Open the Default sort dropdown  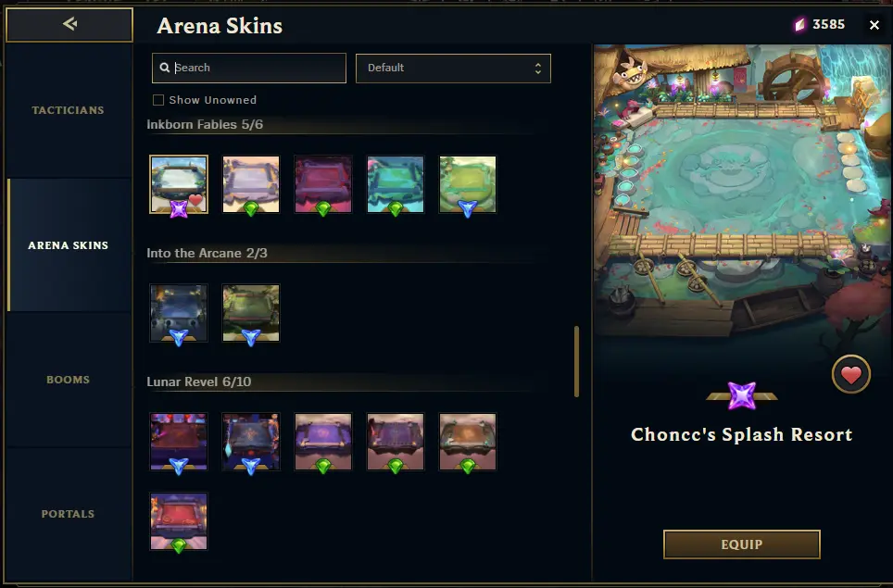pyautogui.click(x=453, y=69)
